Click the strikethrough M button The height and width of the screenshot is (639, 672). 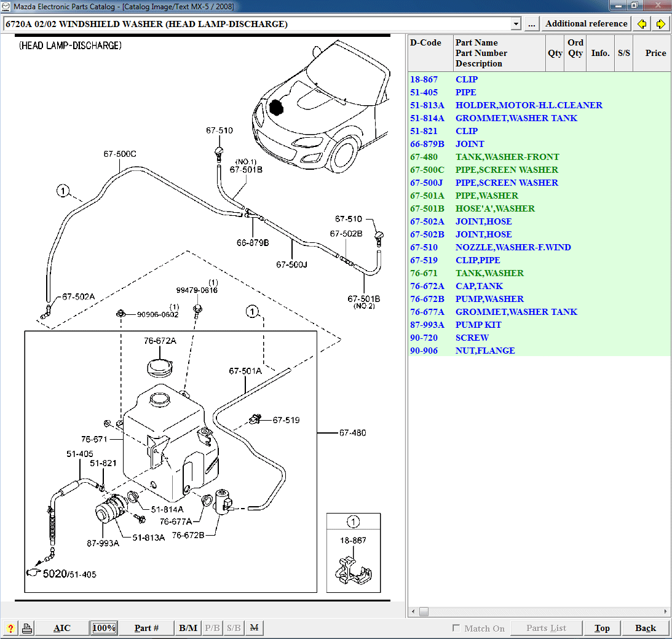(x=254, y=629)
